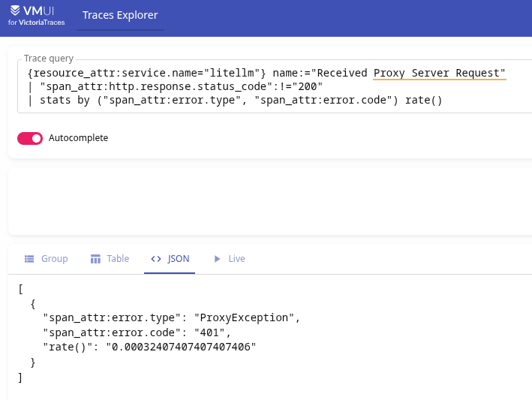Switch to the Group view tab
This screenshot has width=532, height=400.
click(46, 259)
